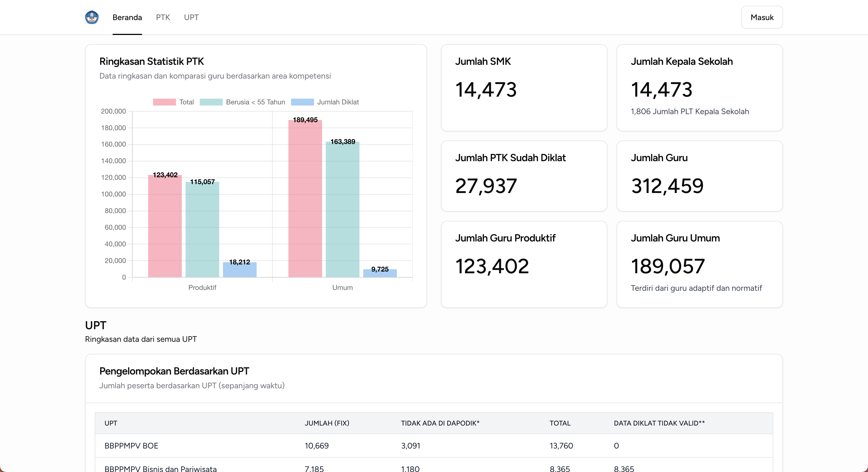Image resolution: width=868 pixels, height=472 pixels.
Task: Click the Produktif Jumlah Diklat bar 18,212
Action: point(240,270)
